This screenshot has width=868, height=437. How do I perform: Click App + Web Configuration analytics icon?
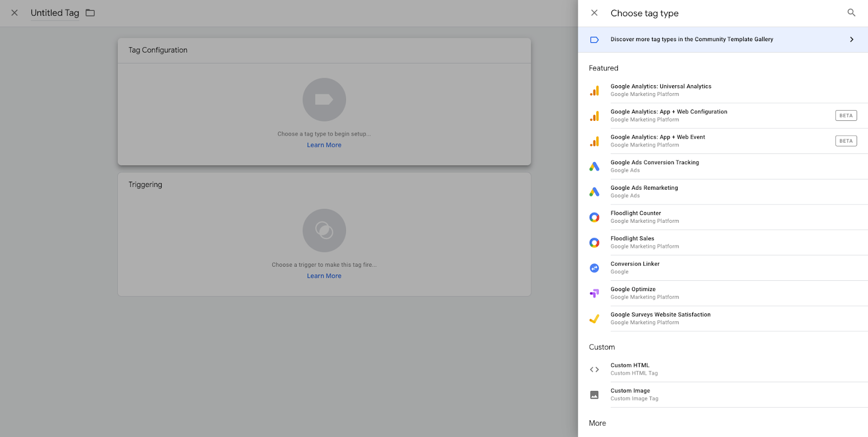(x=595, y=116)
